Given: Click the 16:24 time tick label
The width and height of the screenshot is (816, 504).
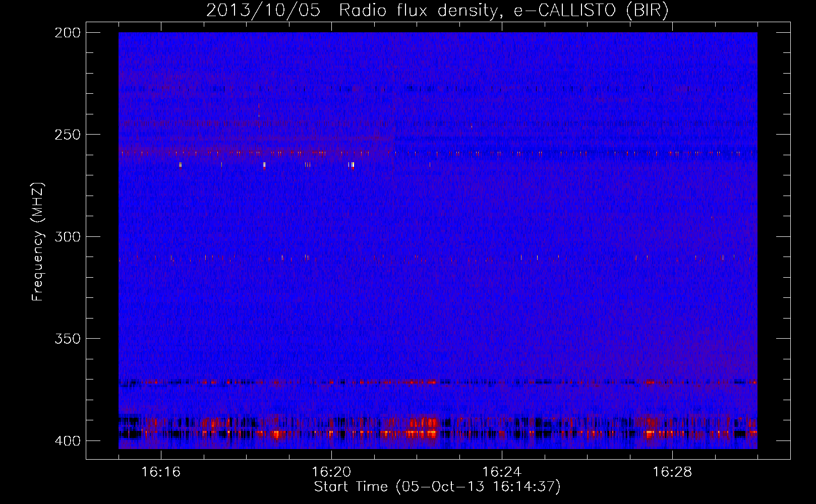Looking at the screenshot, I should click(502, 472).
